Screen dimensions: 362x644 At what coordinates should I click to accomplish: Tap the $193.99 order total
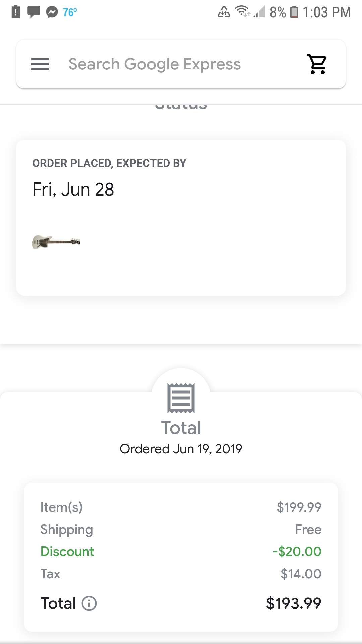point(294,603)
